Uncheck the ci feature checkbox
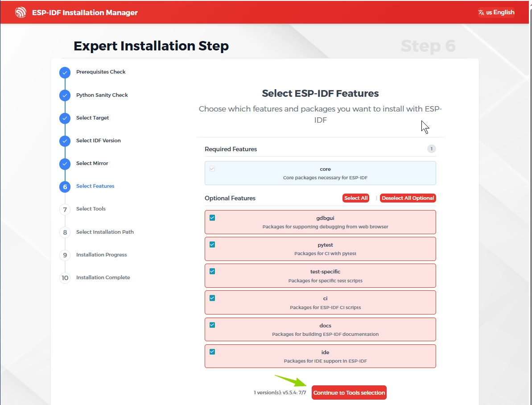Image resolution: width=532 pixels, height=405 pixels. (212, 298)
